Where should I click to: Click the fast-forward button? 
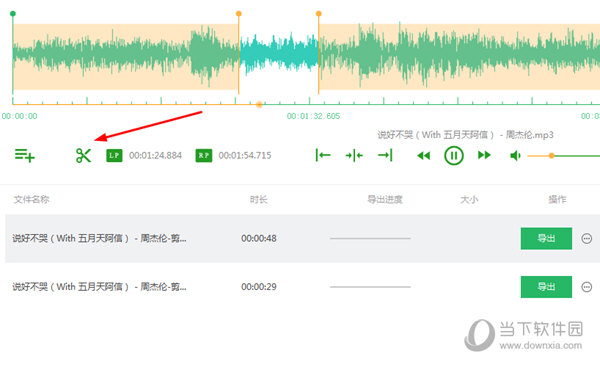click(x=484, y=155)
